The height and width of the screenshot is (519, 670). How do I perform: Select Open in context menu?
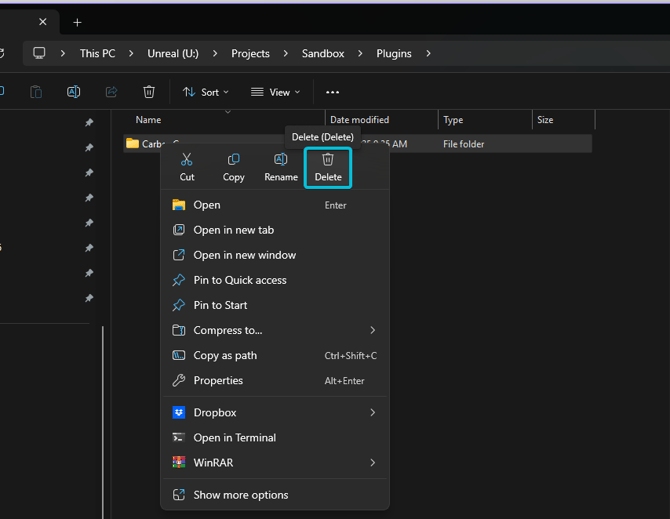coord(275,205)
